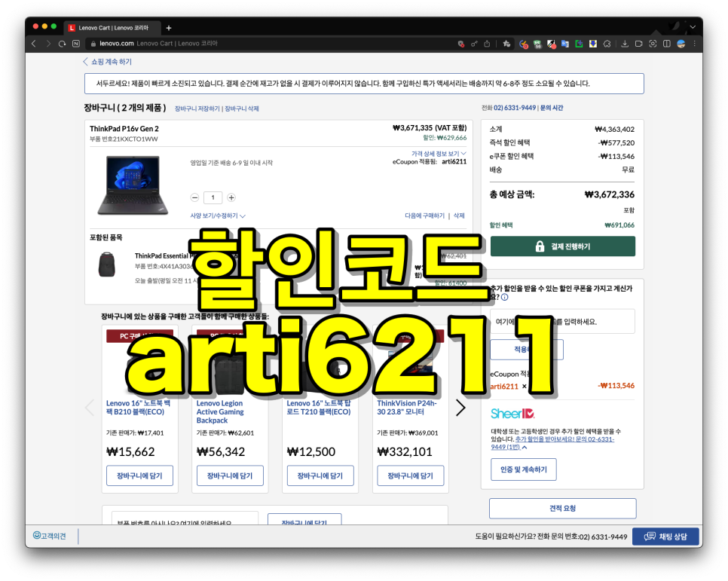Expand 가격 상세 정보 보기 dropdown

pos(439,154)
